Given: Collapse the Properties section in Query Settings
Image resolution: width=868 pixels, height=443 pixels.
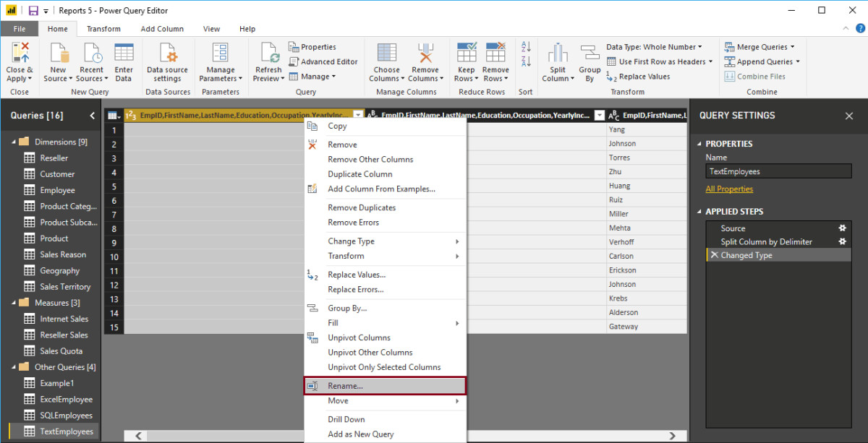Looking at the screenshot, I should coord(698,144).
